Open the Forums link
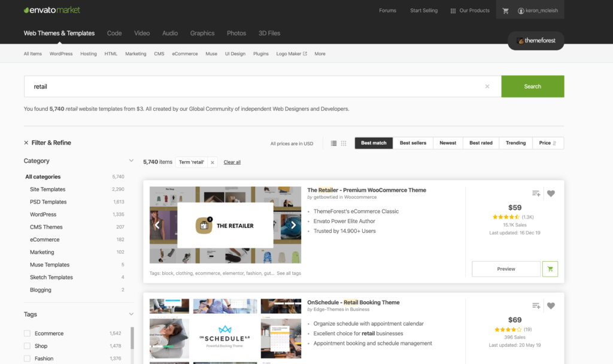Image resolution: width=613 pixels, height=364 pixels. click(387, 11)
